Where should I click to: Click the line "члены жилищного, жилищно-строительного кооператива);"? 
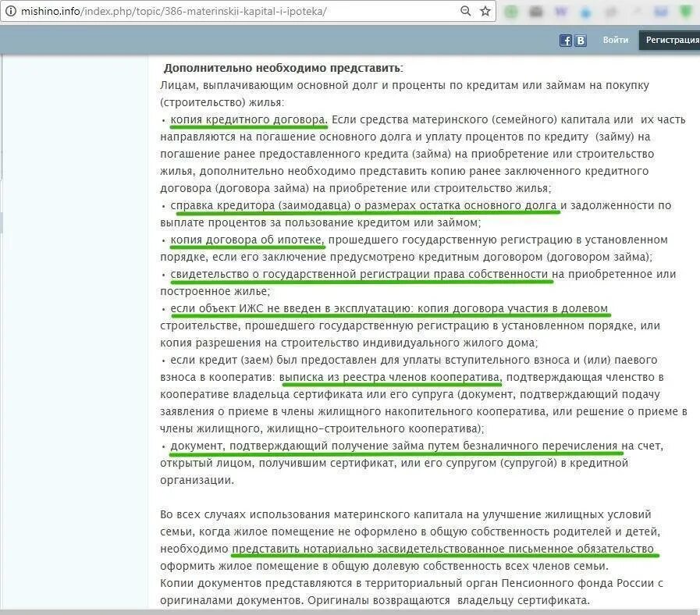(x=322, y=428)
